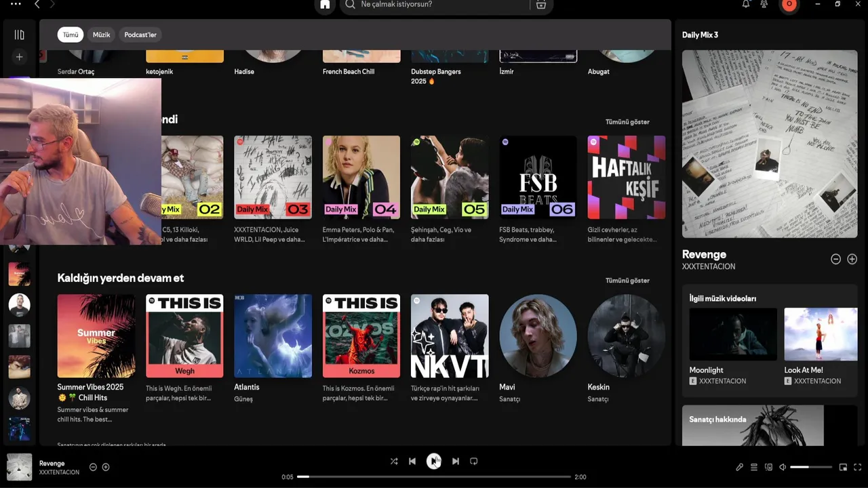Open the now playing cover in the bottom bar
Viewport: 868px width, 488px height.
click(x=20, y=467)
